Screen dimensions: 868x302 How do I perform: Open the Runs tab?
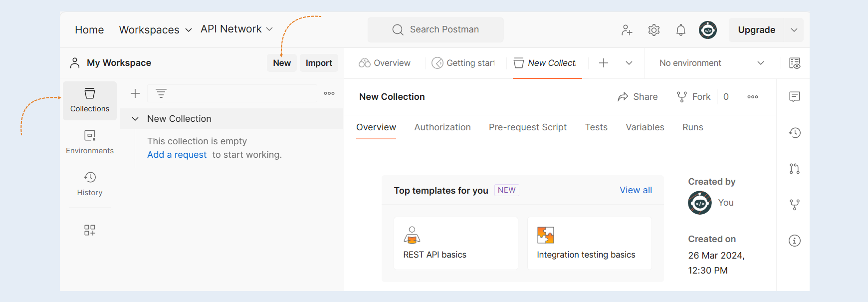693,127
